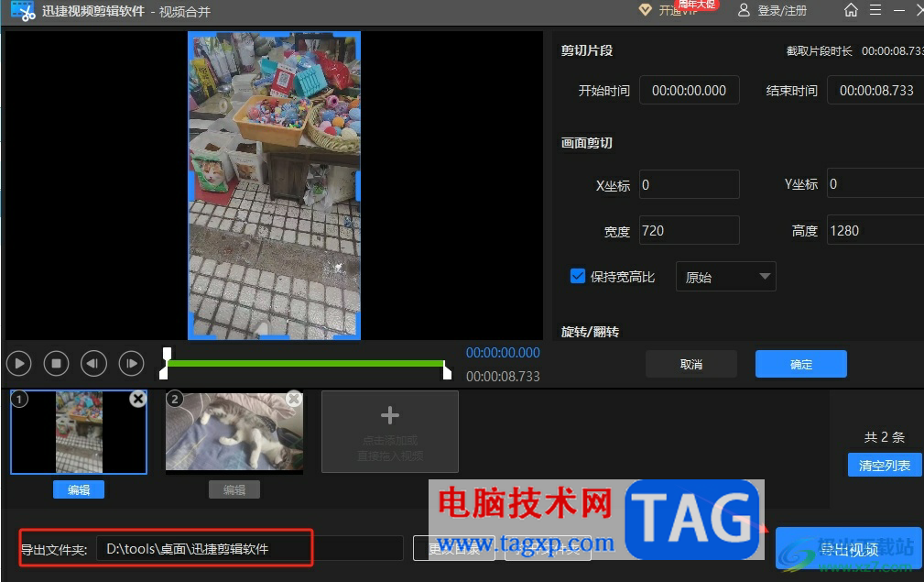Toggle the 保持宽高比 checkbox
The width and height of the screenshot is (924, 582).
(x=578, y=276)
